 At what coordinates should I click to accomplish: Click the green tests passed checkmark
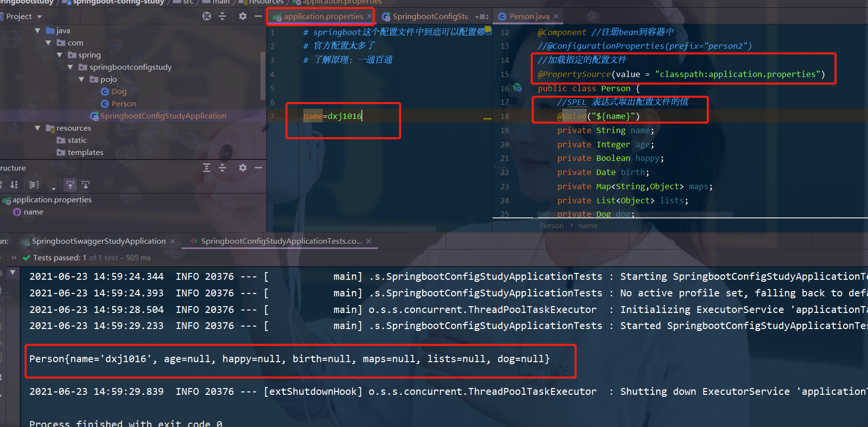click(26, 258)
